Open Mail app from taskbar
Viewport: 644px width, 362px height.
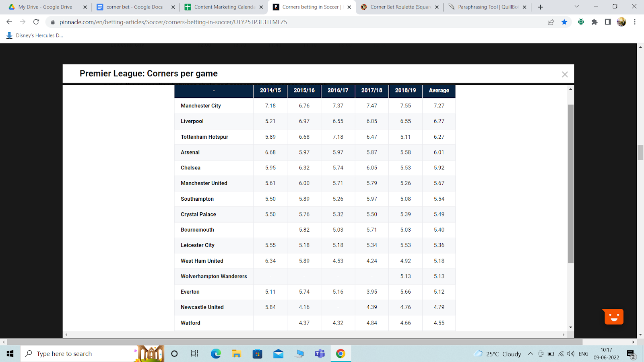278,354
